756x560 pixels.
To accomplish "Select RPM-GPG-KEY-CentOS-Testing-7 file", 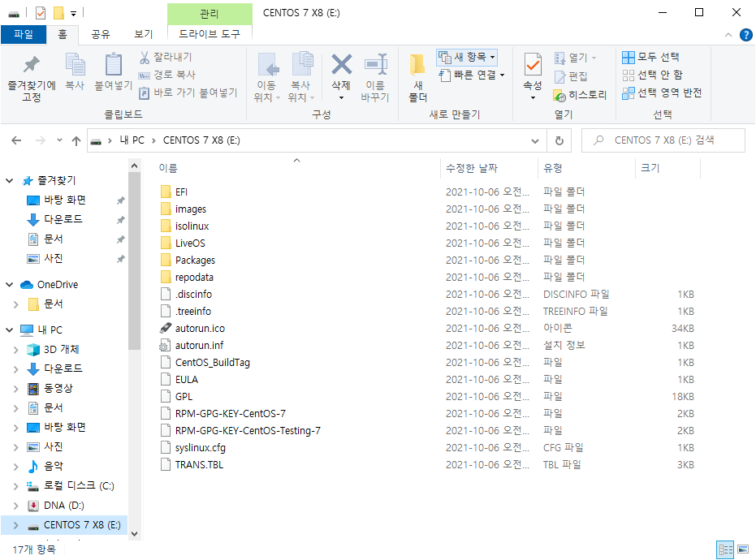I will pos(248,431).
